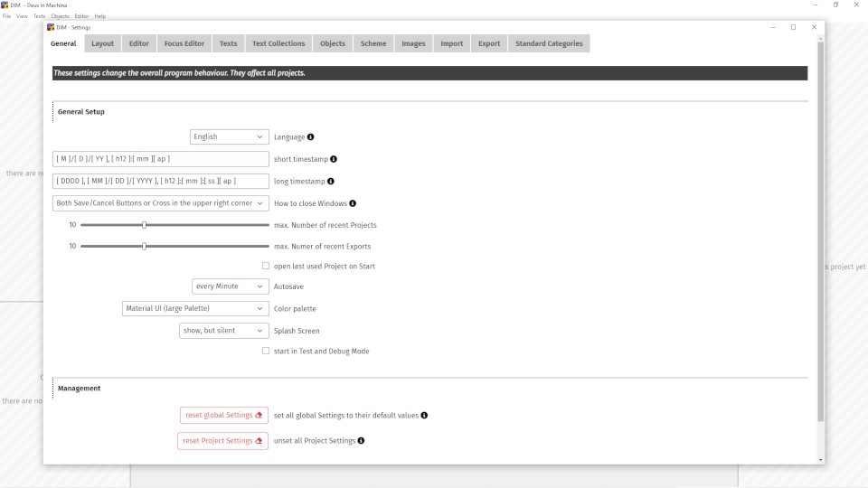Switch to the Focus Editor tab

[x=184, y=43]
